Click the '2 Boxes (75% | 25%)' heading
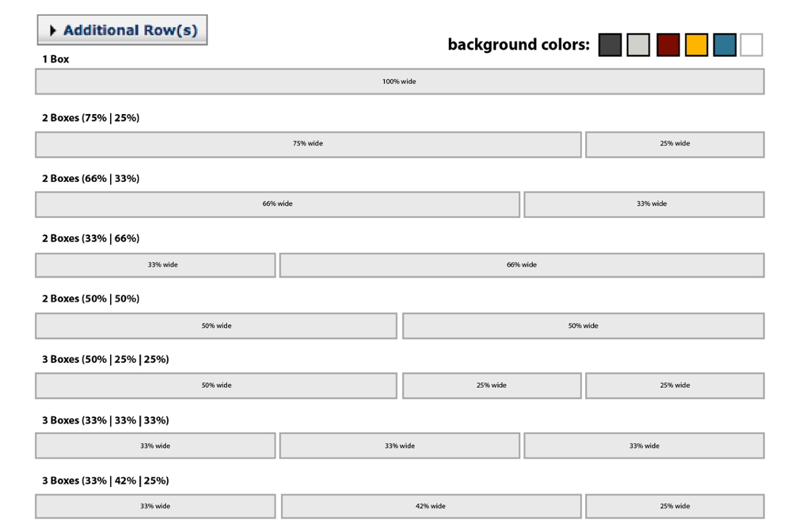This screenshot has height=532, width=798. coord(91,118)
